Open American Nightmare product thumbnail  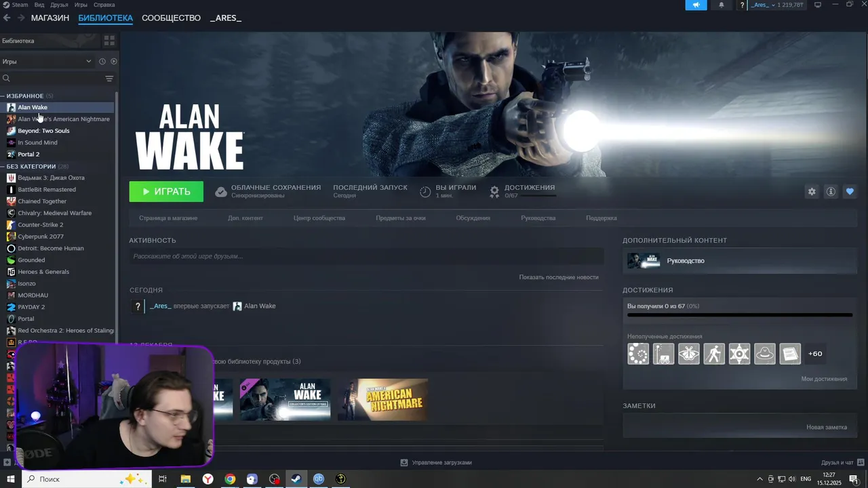click(x=382, y=399)
